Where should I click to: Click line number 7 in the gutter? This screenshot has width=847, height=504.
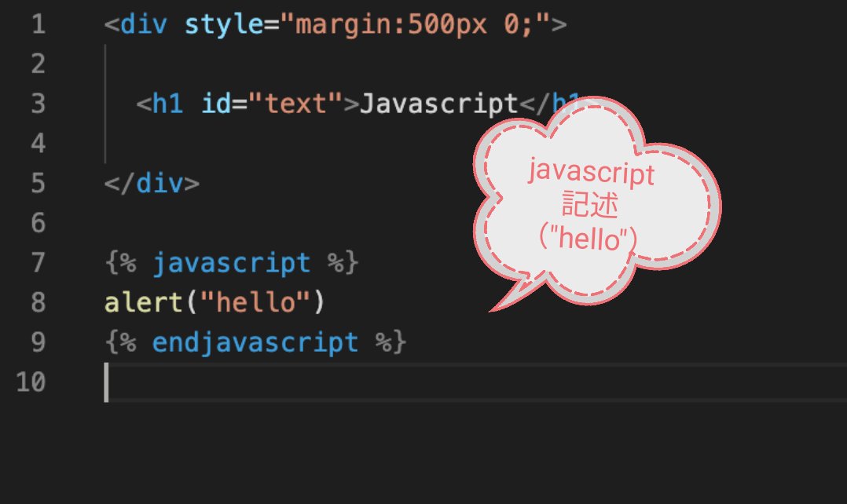coord(38,262)
